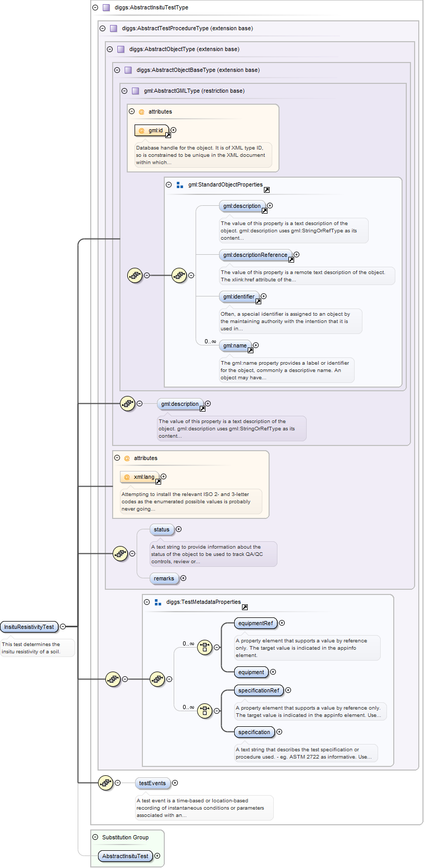This screenshot has height=868, width=424.
Task: Select the gml:identifier element
Action: (x=238, y=296)
